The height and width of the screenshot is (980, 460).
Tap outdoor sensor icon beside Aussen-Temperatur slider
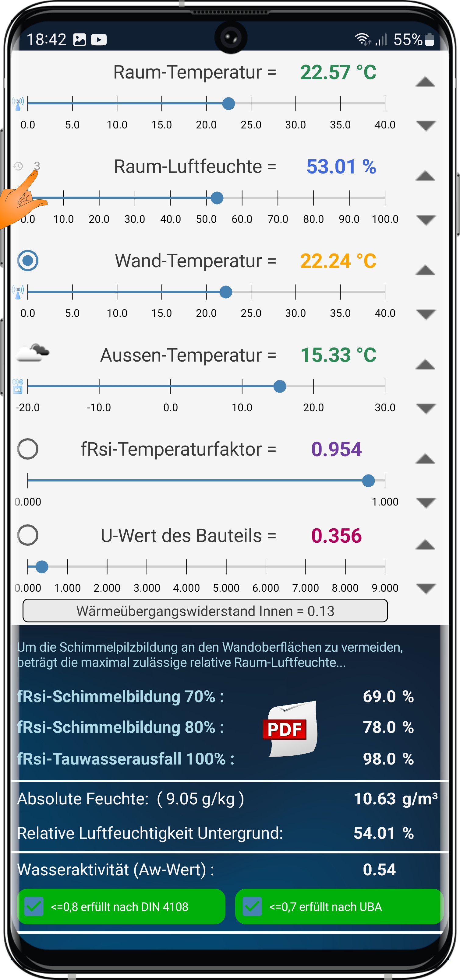point(18,386)
